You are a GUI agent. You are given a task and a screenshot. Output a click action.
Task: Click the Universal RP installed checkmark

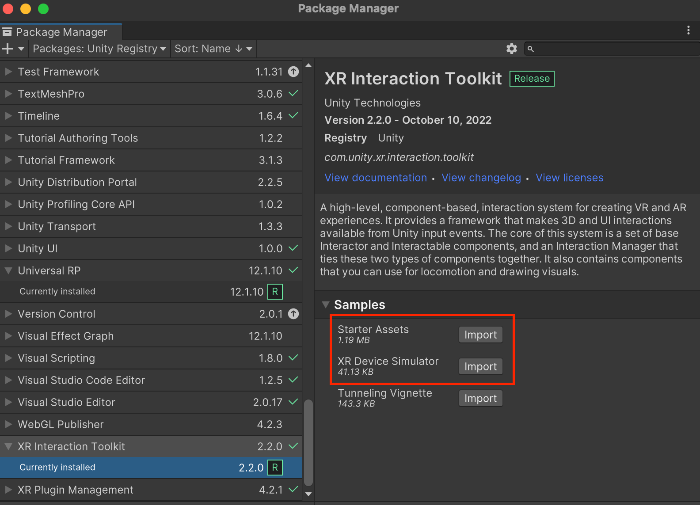click(293, 270)
